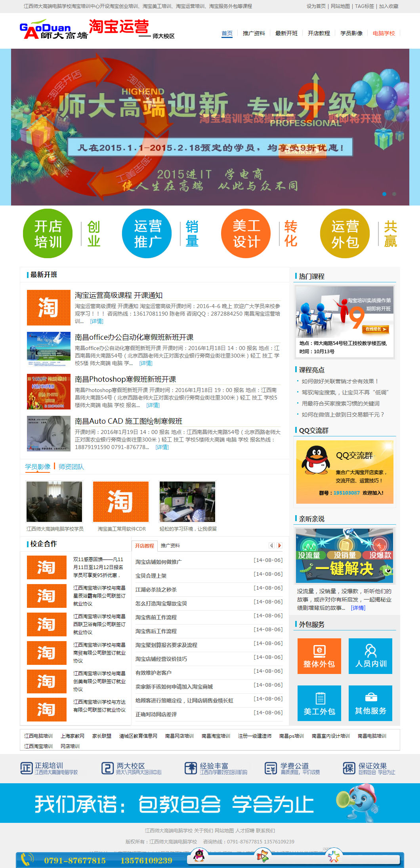Viewport: 420px width, 868px height.
Task: Click TAG标签 link at top
Action: 365,6
